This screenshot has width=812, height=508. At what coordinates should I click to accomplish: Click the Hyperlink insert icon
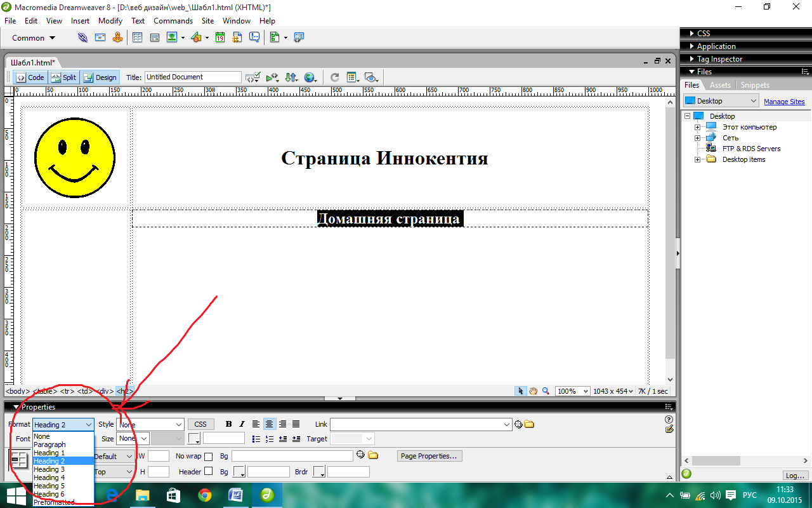pyautogui.click(x=82, y=37)
